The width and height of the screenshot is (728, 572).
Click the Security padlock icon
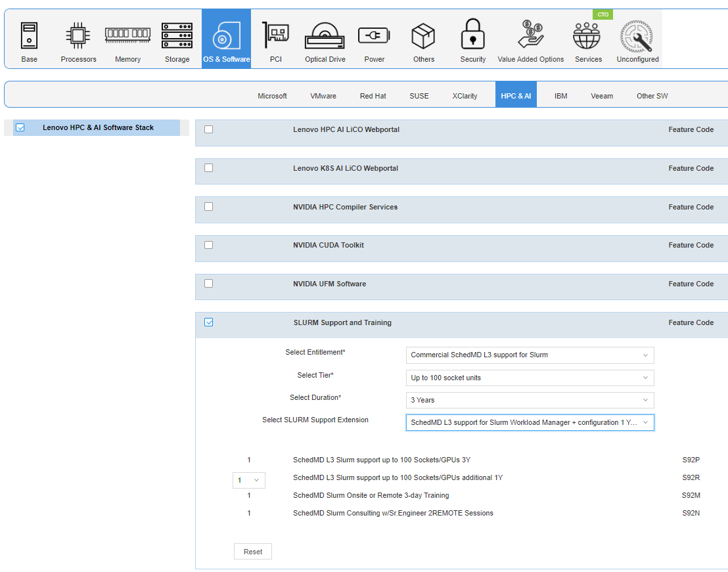click(472, 36)
